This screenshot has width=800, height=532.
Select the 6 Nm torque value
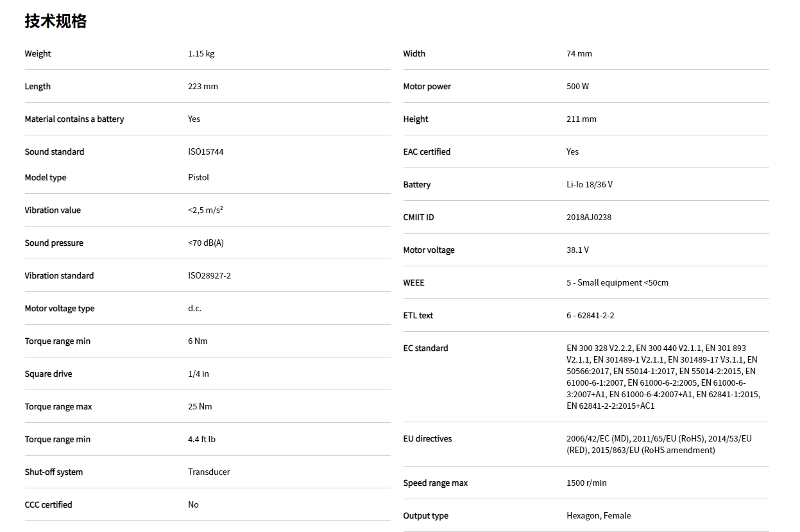pos(198,341)
